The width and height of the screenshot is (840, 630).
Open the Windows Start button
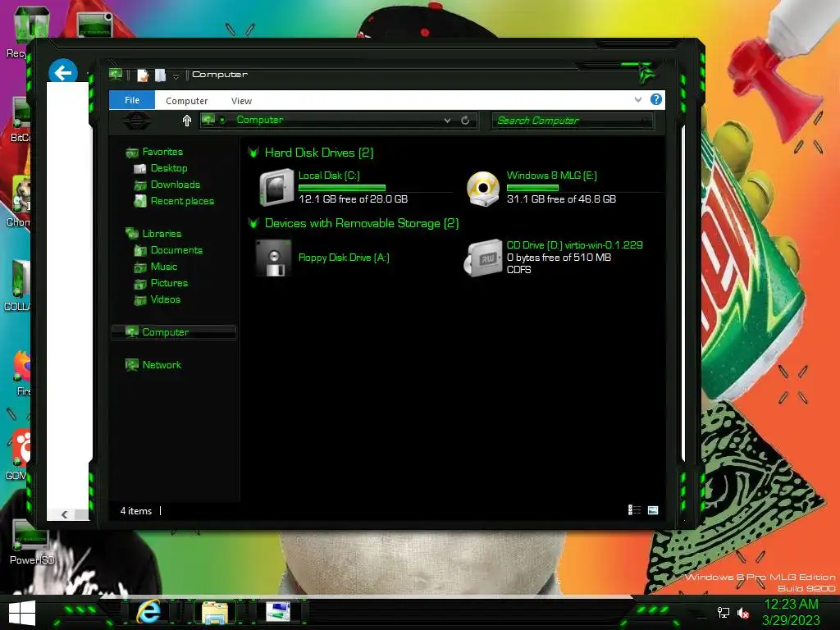22,613
